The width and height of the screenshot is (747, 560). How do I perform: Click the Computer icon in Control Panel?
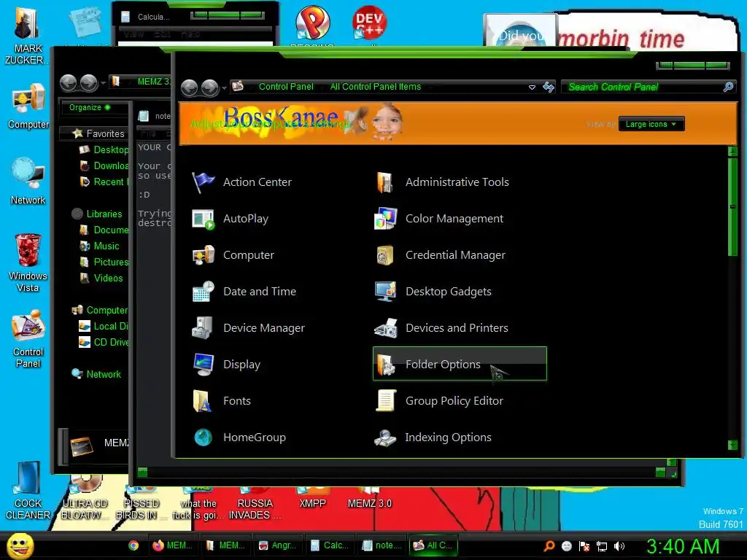(x=204, y=254)
